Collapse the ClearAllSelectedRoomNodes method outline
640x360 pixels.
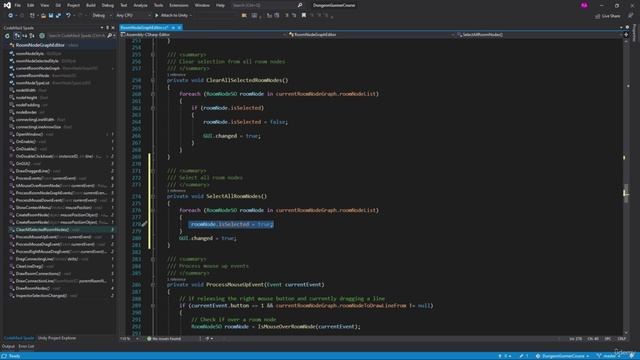pos(153,80)
